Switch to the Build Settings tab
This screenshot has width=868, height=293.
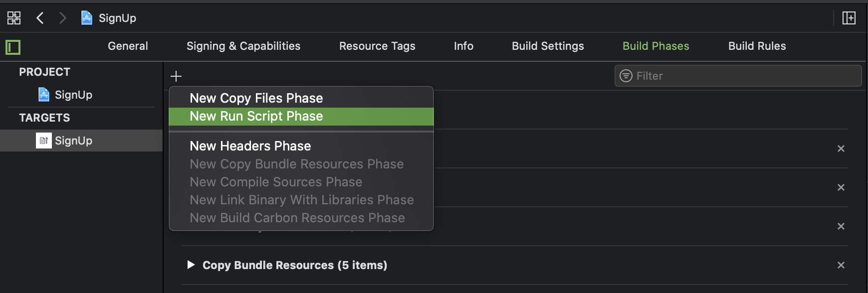(548, 46)
